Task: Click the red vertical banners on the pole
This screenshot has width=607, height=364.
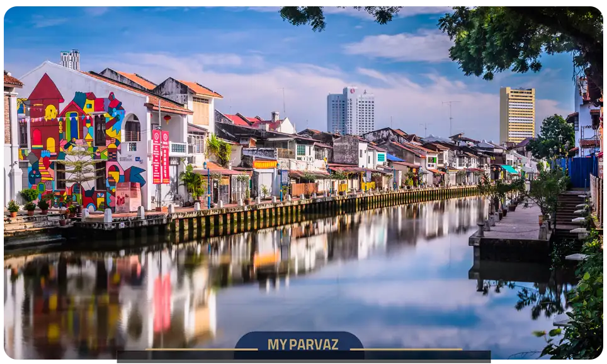Action: (160, 157)
